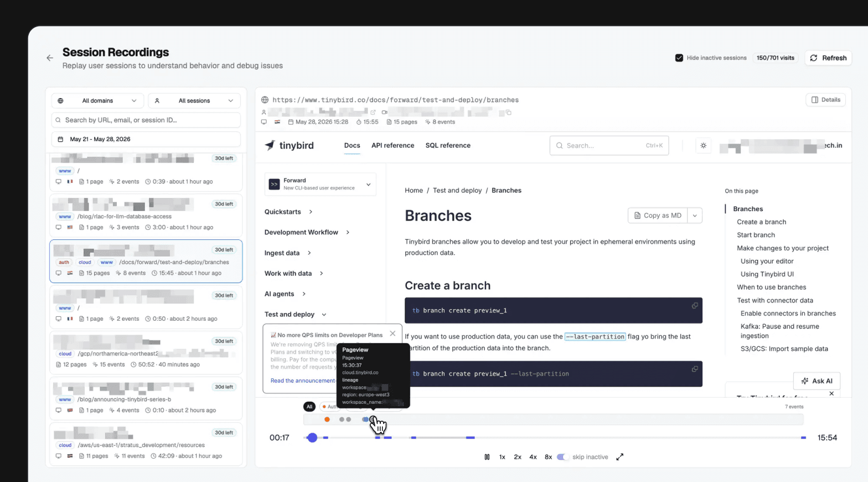Set playback speed to 1x
868x482 pixels.
[502, 457]
